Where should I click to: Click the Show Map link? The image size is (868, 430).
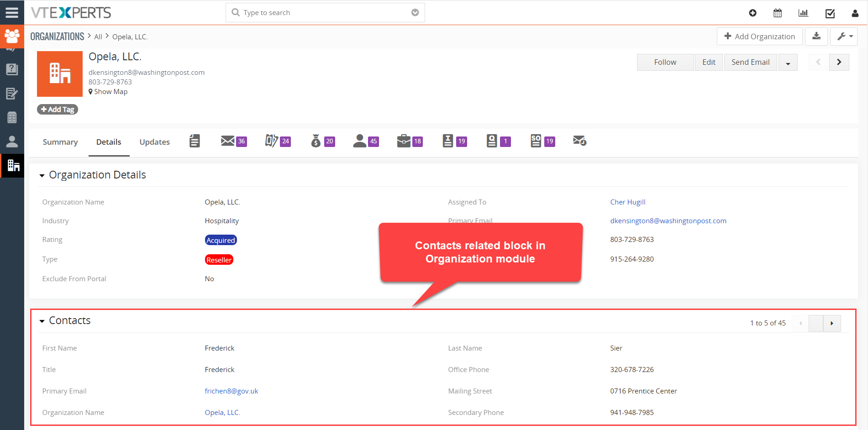tap(108, 92)
